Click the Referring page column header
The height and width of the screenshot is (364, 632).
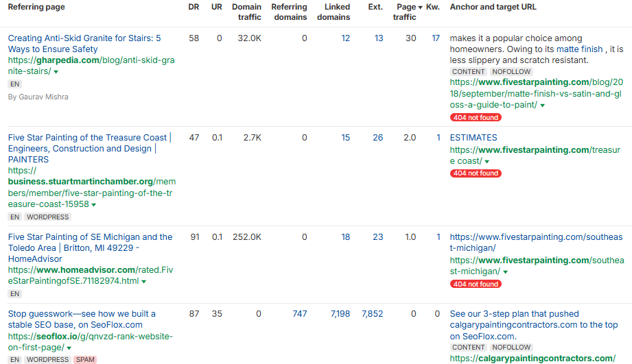click(36, 7)
